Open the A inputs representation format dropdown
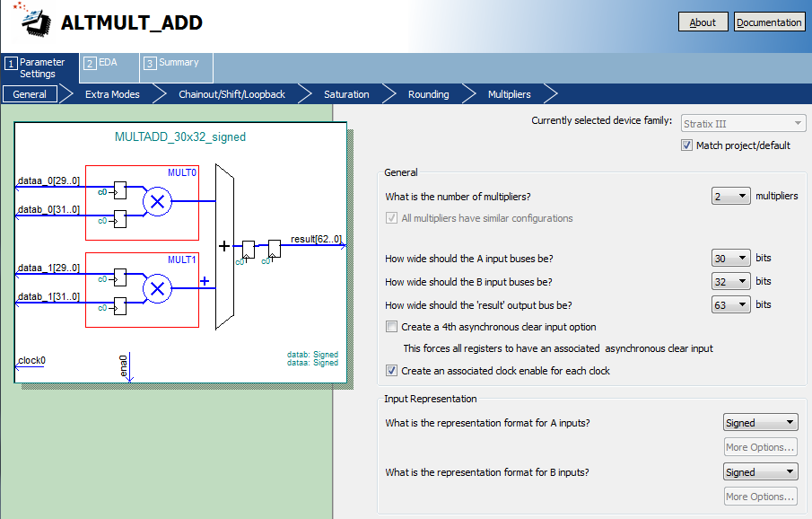This screenshot has width=812, height=519. [760, 423]
